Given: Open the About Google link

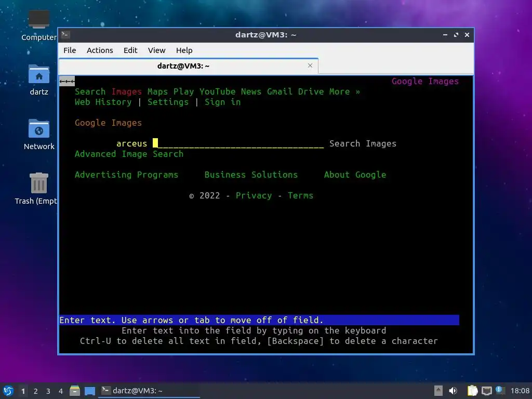Looking at the screenshot, I should (355, 175).
